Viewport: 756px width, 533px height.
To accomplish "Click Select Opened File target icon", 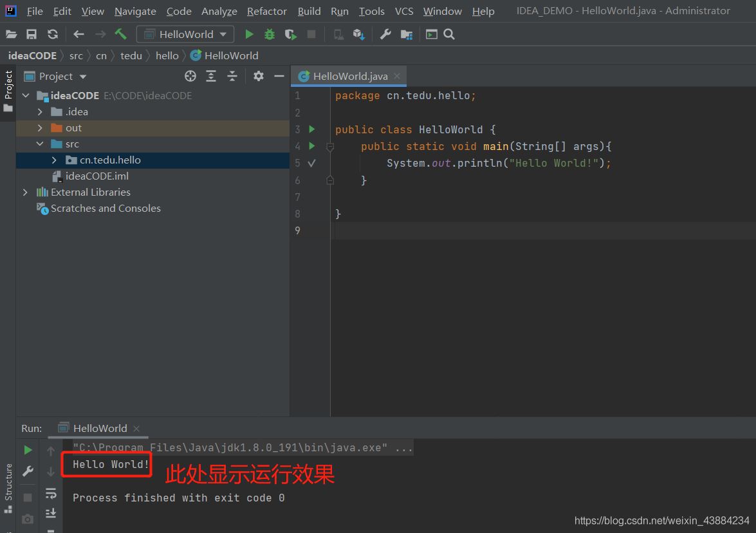I will [190, 76].
